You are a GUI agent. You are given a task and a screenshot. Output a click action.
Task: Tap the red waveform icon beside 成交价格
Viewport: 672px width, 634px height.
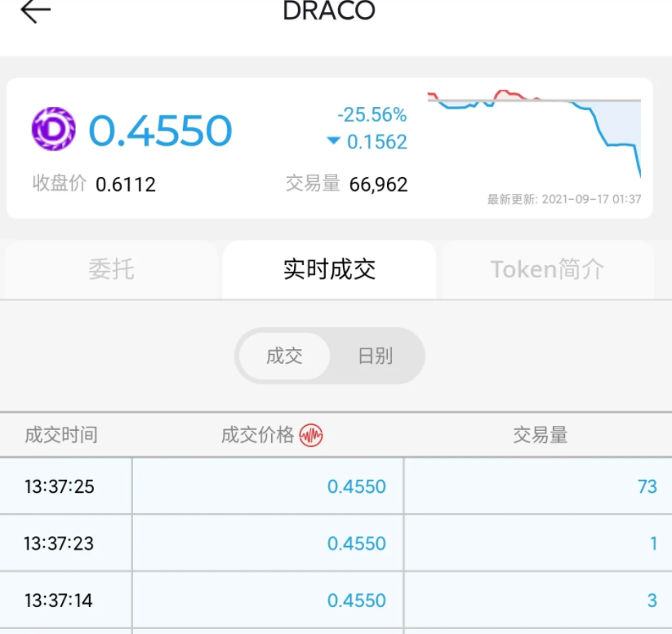tap(311, 435)
